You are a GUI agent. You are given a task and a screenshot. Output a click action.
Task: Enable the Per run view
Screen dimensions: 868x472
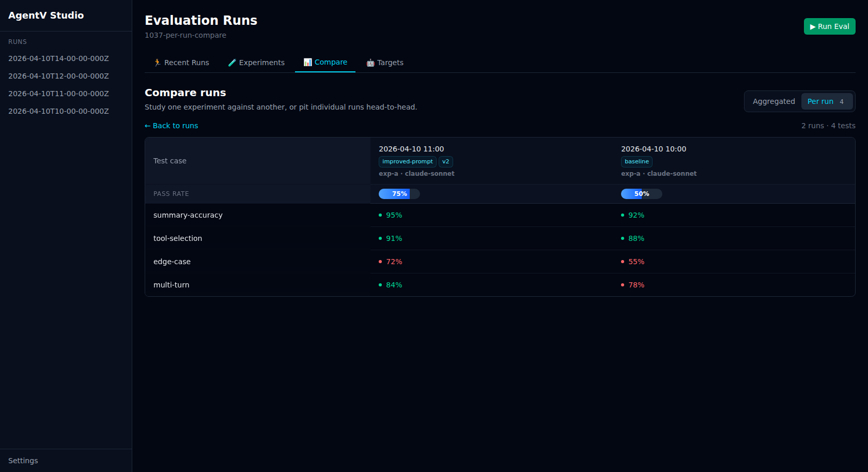pos(820,101)
